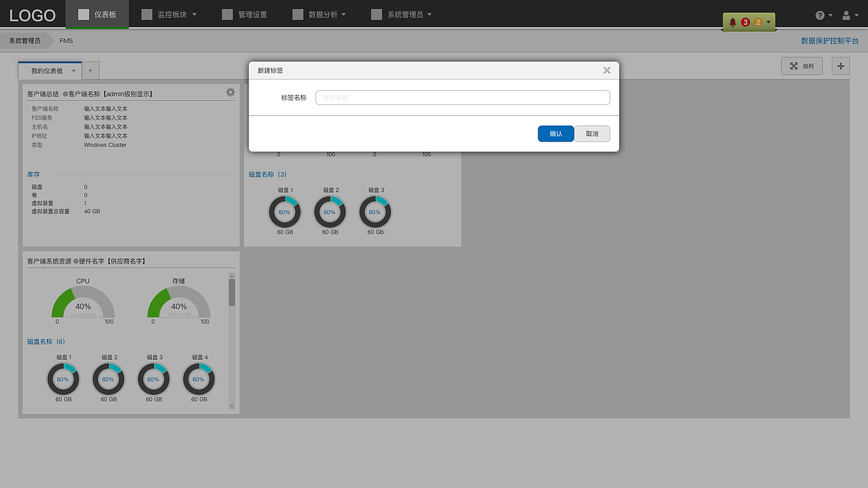Viewport: 868px width, 488px height.
Task: Click the CPU 40% gauge
Action: tap(83, 302)
